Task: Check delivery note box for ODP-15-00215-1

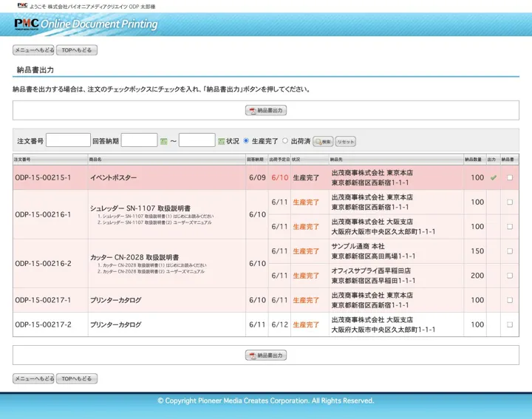Action: pyautogui.click(x=510, y=177)
